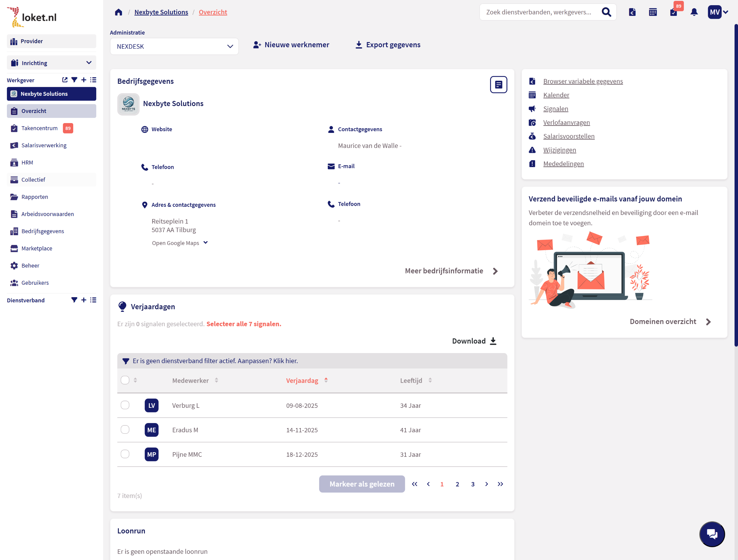
Task: Open the Administratie NEXDESK dropdown
Action: point(174,46)
